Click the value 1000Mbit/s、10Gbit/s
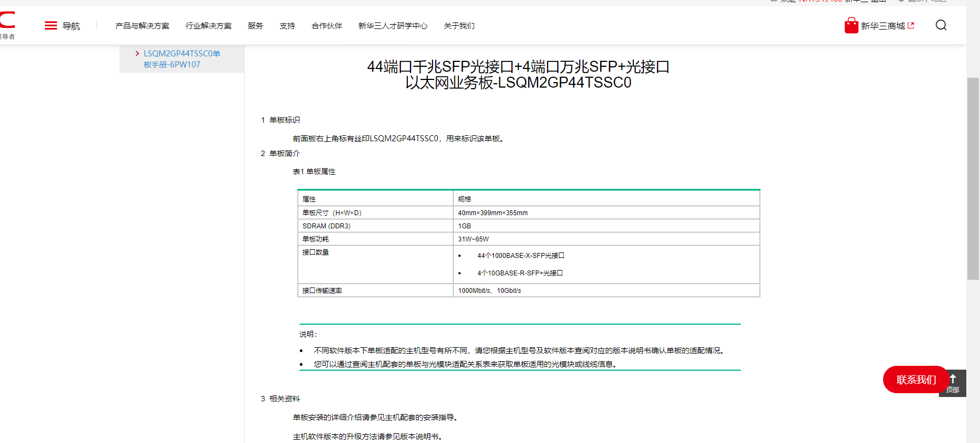The width and height of the screenshot is (980, 443). (489, 290)
